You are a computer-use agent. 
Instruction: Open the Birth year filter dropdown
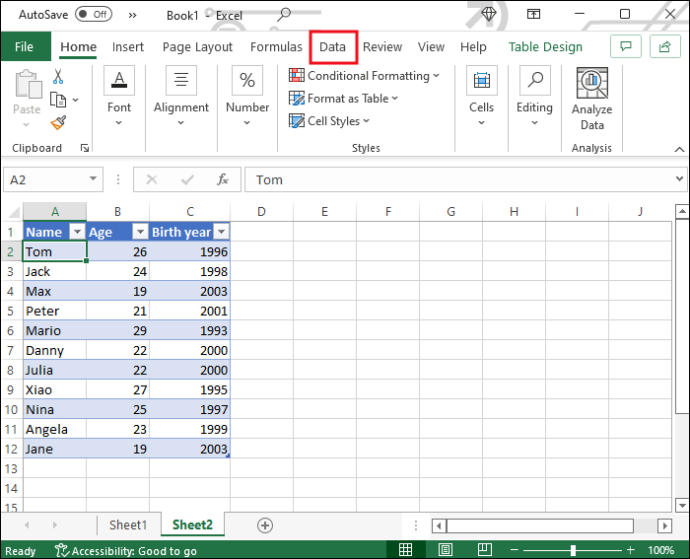pos(221,232)
